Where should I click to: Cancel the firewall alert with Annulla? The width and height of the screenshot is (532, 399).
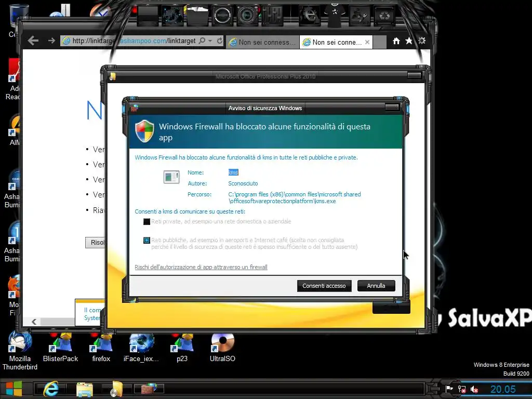[x=376, y=286]
